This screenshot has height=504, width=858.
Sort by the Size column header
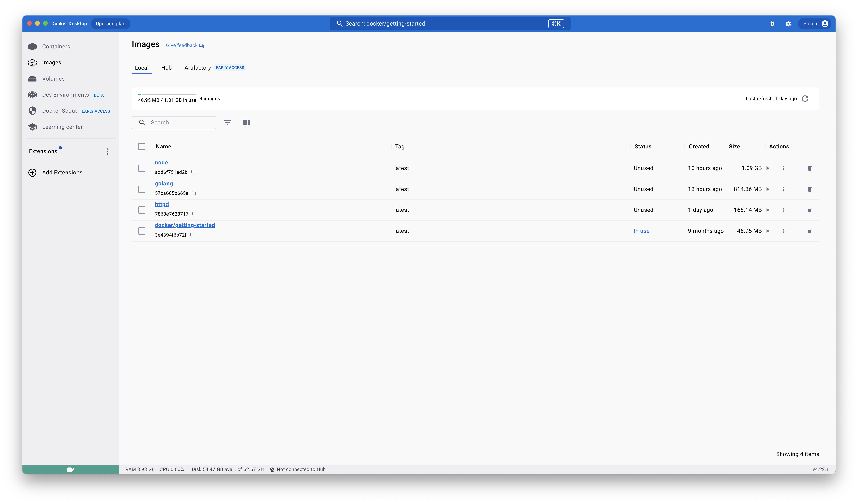pos(734,147)
